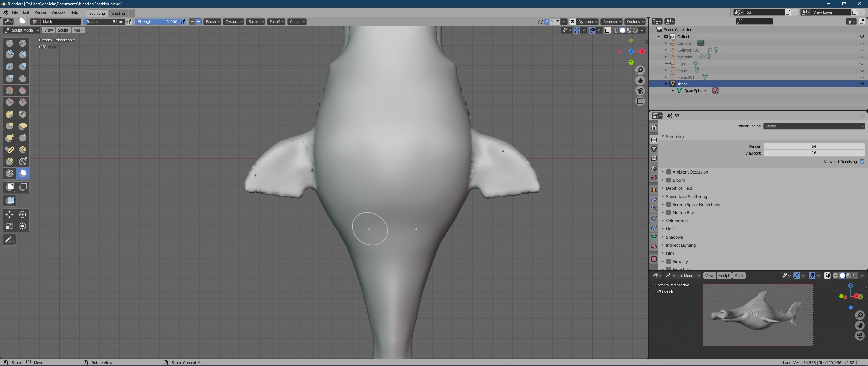Switch to the Shading workspace tab
The height and width of the screenshot is (366, 868).
(118, 13)
